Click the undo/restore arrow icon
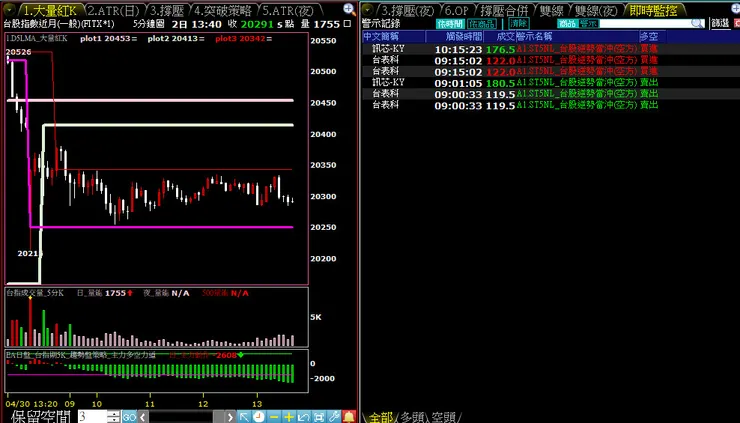This screenshot has width=740, height=423. point(304,417)
